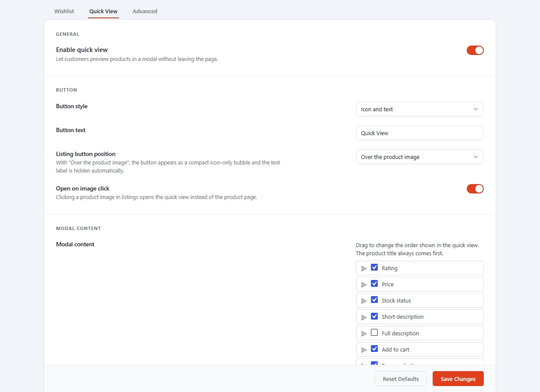The image size is (540, 392).
Task: Turn off Open on image click
Action: click(x=475, y=189)
